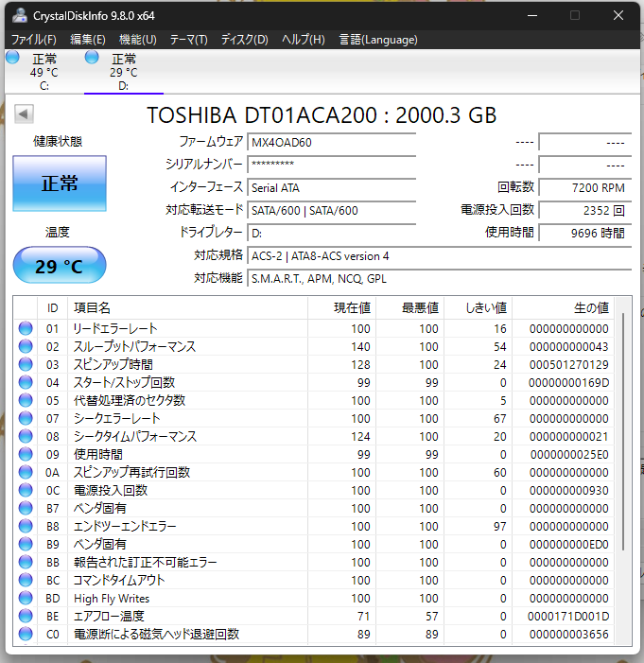
Task: Click status orb for 02 スループットパフォーマンス
Action: click(x=26, y=346)
